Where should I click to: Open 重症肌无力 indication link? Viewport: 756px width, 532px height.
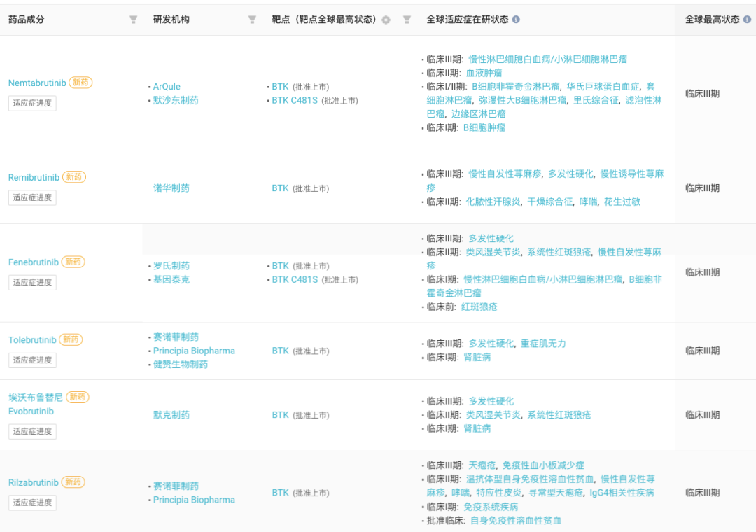543,344
